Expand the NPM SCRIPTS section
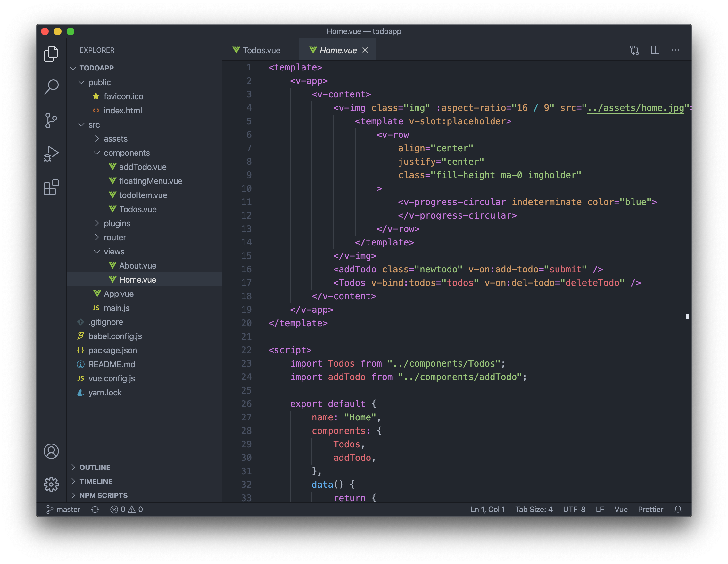The width and height of the screenshot is (728, 564). (x=144, y=495)
